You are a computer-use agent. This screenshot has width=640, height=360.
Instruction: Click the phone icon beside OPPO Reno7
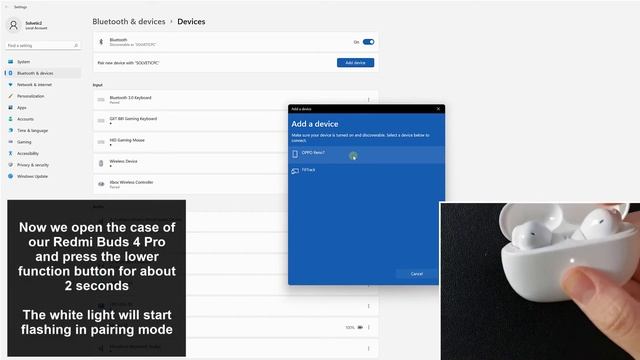tap(295, 154)
